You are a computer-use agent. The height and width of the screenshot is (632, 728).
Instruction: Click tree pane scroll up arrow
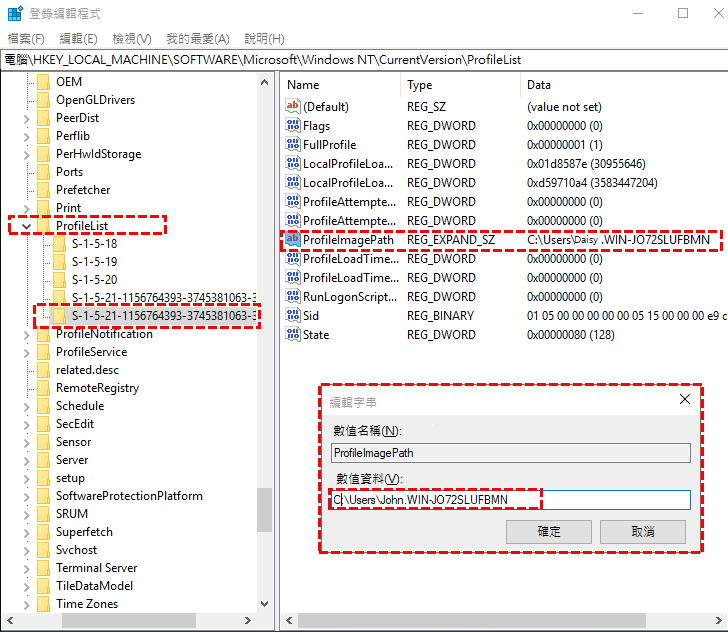click(x=265, y=83)
